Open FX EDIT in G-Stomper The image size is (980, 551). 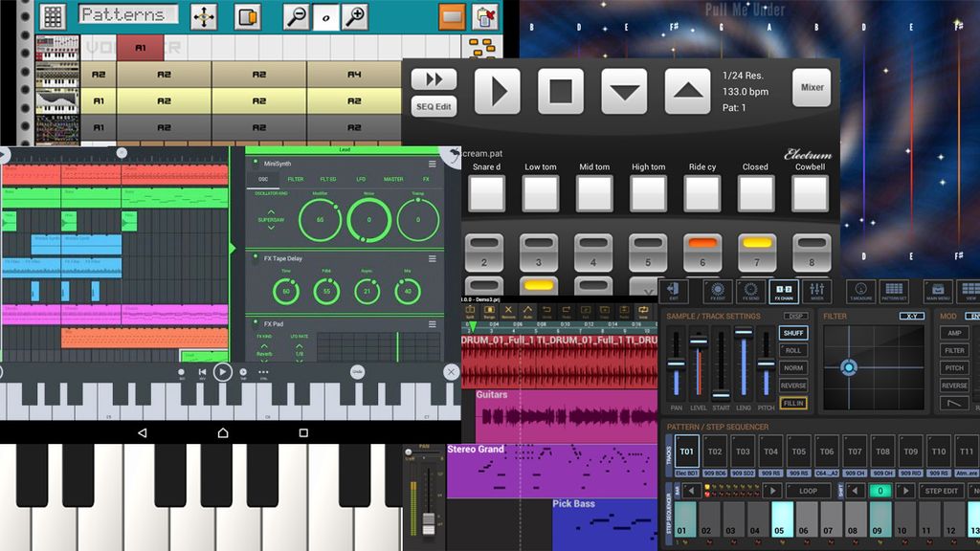(x=718, y=289)
